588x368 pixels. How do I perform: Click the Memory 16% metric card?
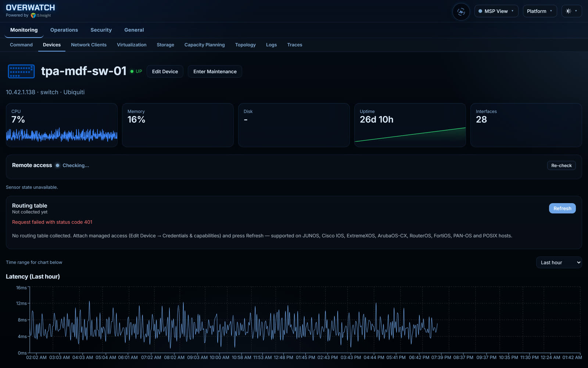(178, 125)
